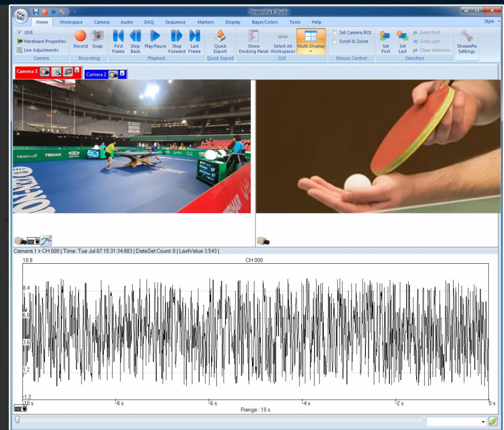This screenshot has height=430, width=504.
Task: Uncheck the LIVE checkbox
Action: click(19, 32)
